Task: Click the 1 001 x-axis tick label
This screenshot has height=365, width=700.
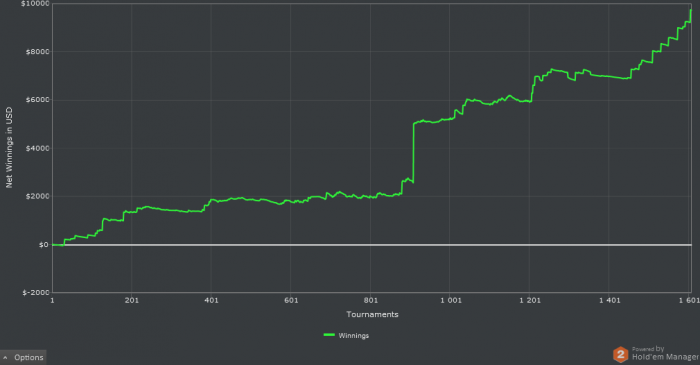Action: coord(451,300)
